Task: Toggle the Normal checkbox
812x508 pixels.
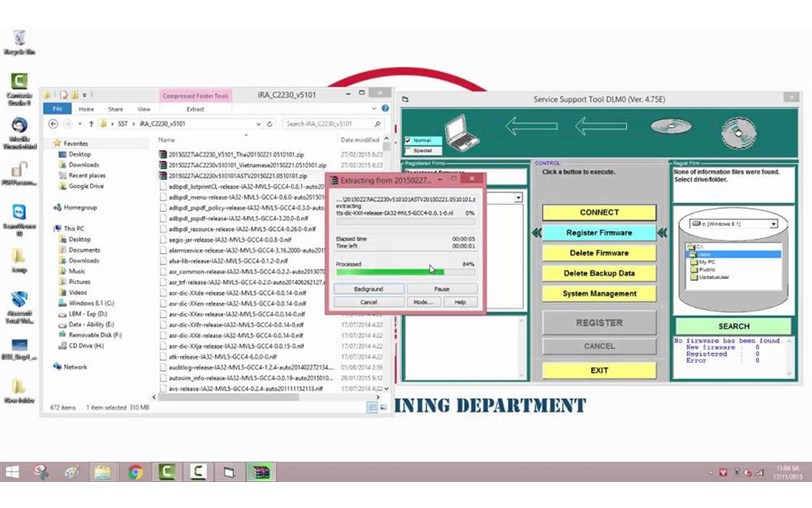Action: pos(408,140)
